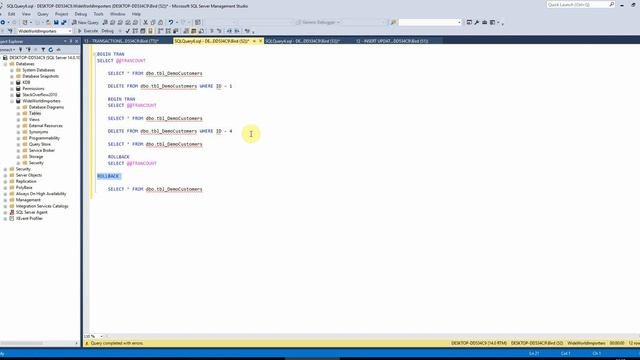The image size is (640, 360).
Task: Open the View menu
Action: point(26,14)
